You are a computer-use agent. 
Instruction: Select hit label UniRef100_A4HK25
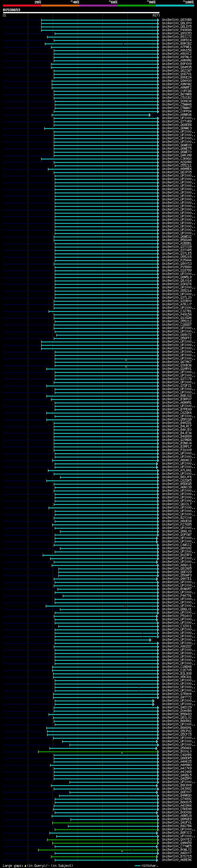point(177,761)
